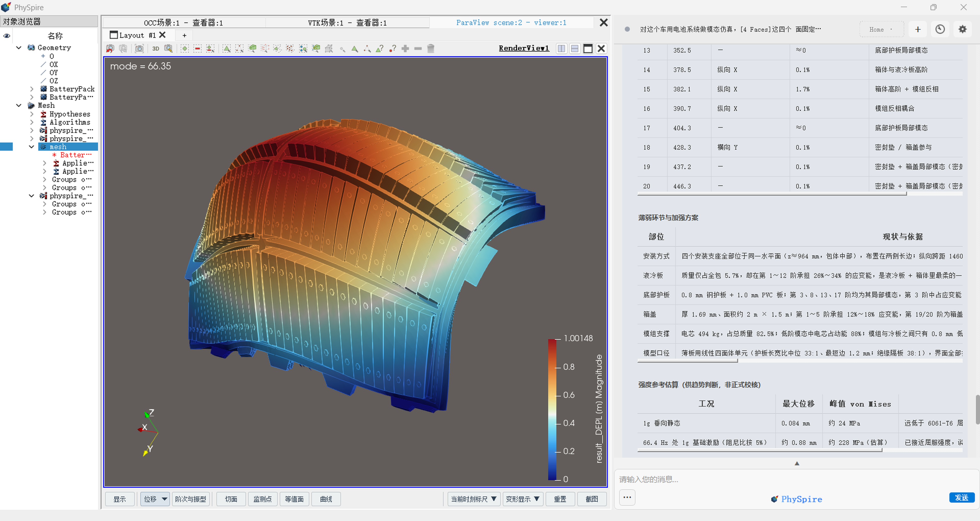This screenshot has width=980, height=521.
Task: Capture screenshot with the camera icon
Action: pos(140,48)
